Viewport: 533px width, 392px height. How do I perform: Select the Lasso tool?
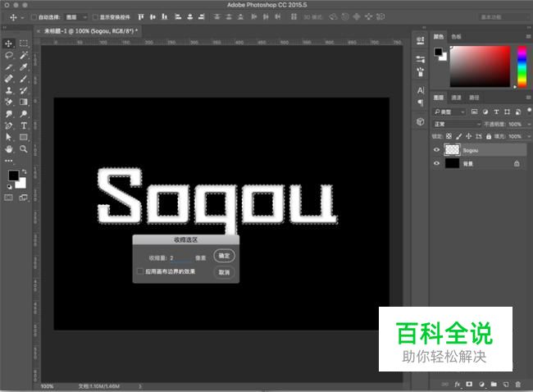9,55
